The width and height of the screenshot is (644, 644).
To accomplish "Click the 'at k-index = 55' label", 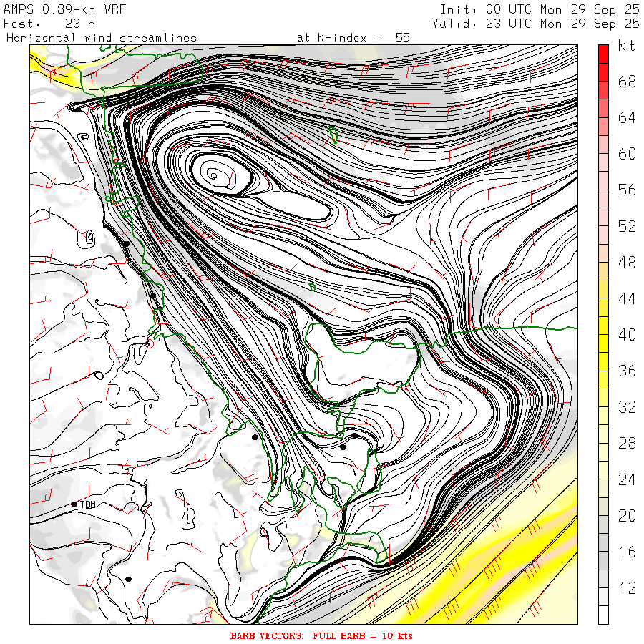I will pos(353,37).
